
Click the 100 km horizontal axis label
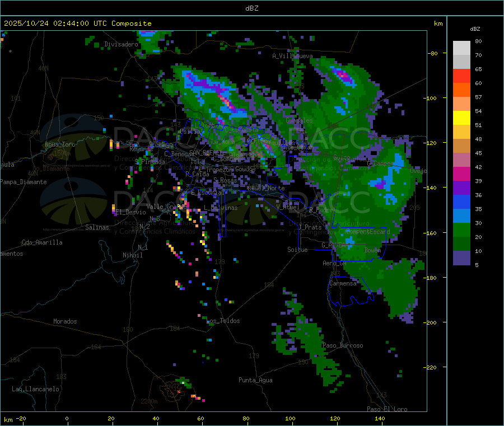coord(290,418)
